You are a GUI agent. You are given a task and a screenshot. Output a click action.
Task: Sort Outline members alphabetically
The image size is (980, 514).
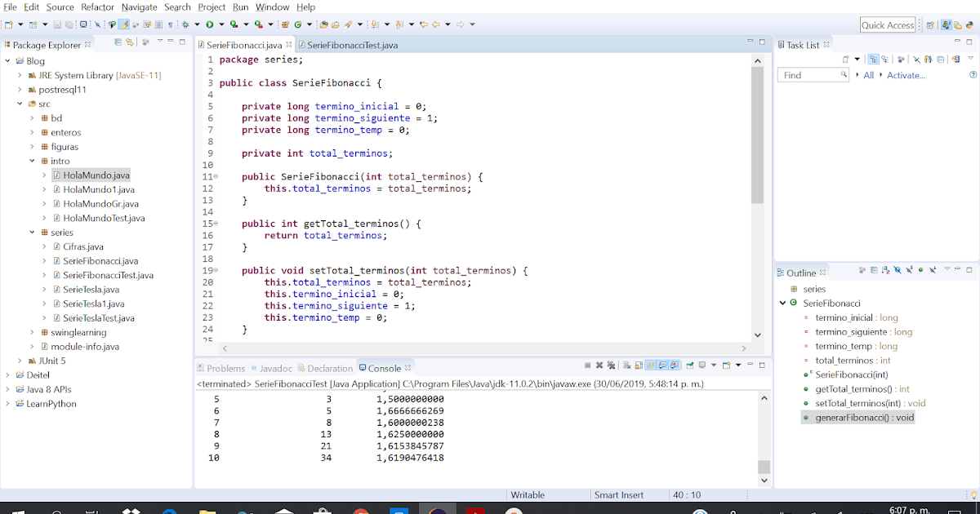point(884,272)
